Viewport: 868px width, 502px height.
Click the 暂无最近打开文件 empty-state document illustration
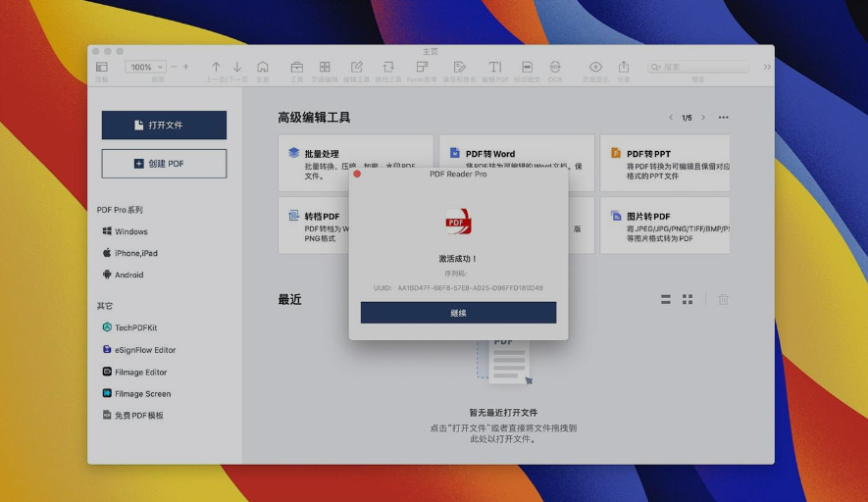tap(504, 362)
